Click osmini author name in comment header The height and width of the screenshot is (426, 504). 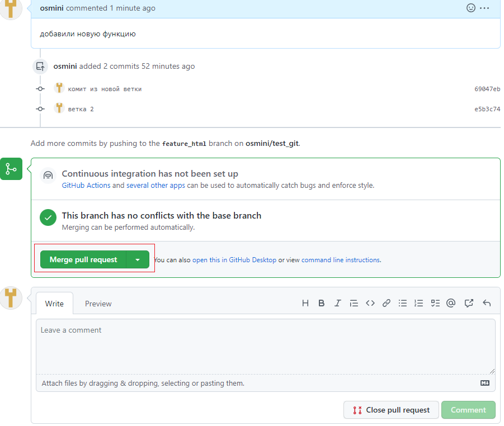[x=52, y=8]
